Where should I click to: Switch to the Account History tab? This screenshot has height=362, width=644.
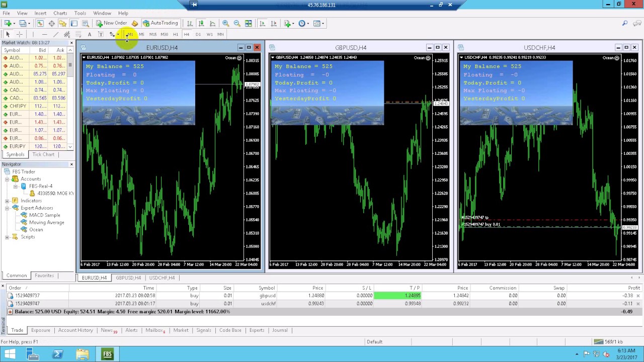75,330
